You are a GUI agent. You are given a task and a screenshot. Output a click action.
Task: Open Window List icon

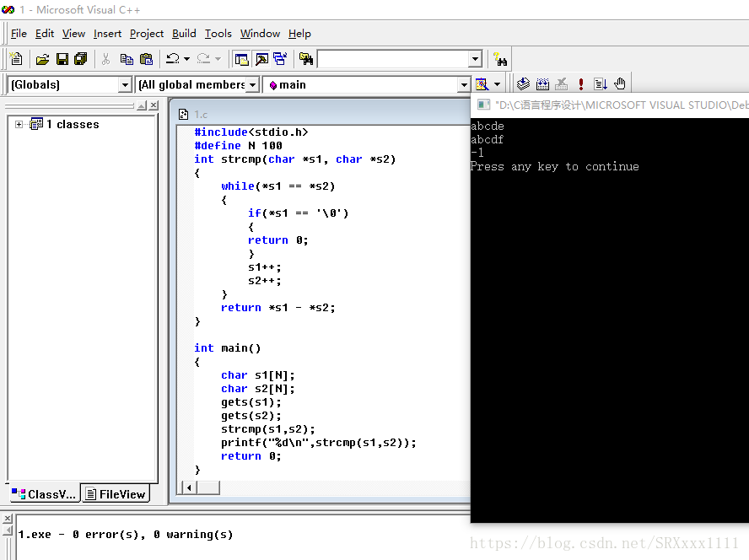(x=280, y=59)
